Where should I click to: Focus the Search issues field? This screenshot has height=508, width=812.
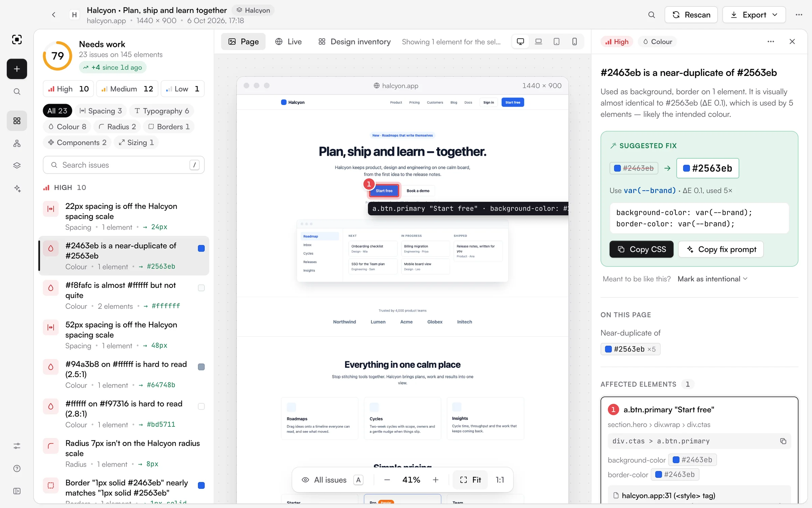123,165
